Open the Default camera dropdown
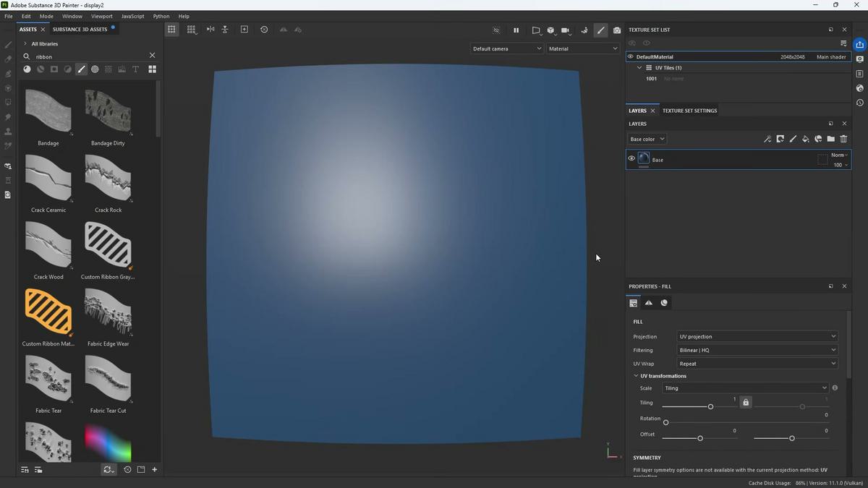 [506, 48]
